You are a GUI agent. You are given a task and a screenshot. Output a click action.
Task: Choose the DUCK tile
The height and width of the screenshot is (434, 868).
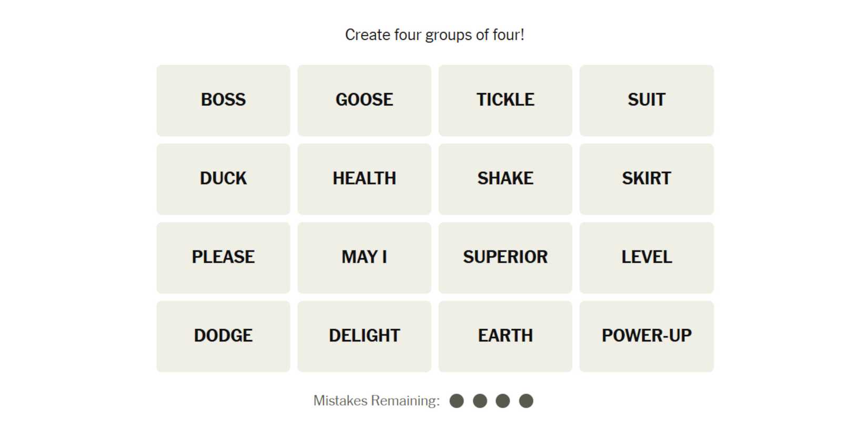[x=223, y=179]
